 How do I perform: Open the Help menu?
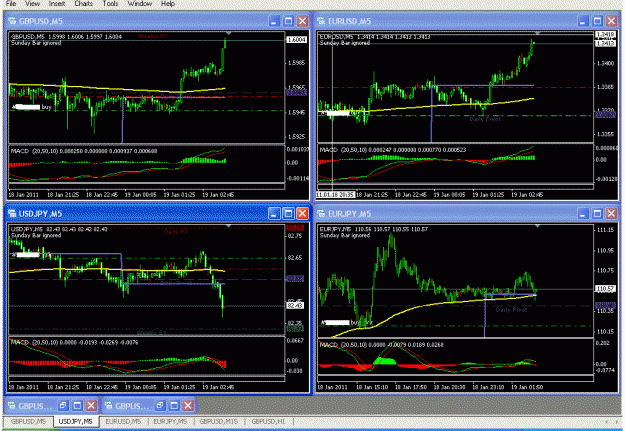[168, 4]
